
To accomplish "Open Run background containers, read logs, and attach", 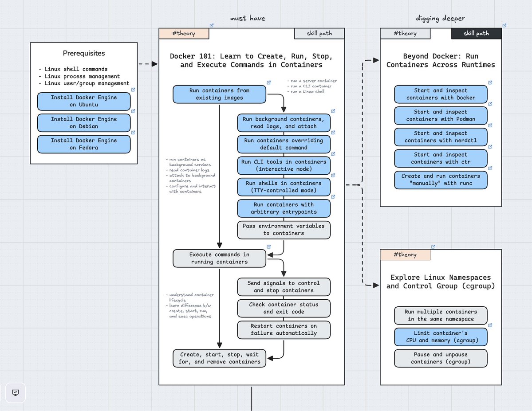I will coord(284,122).
